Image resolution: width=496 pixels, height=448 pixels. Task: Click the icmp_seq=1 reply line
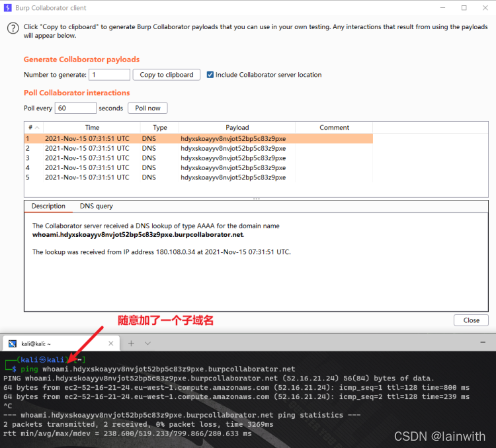coord(237,388)
